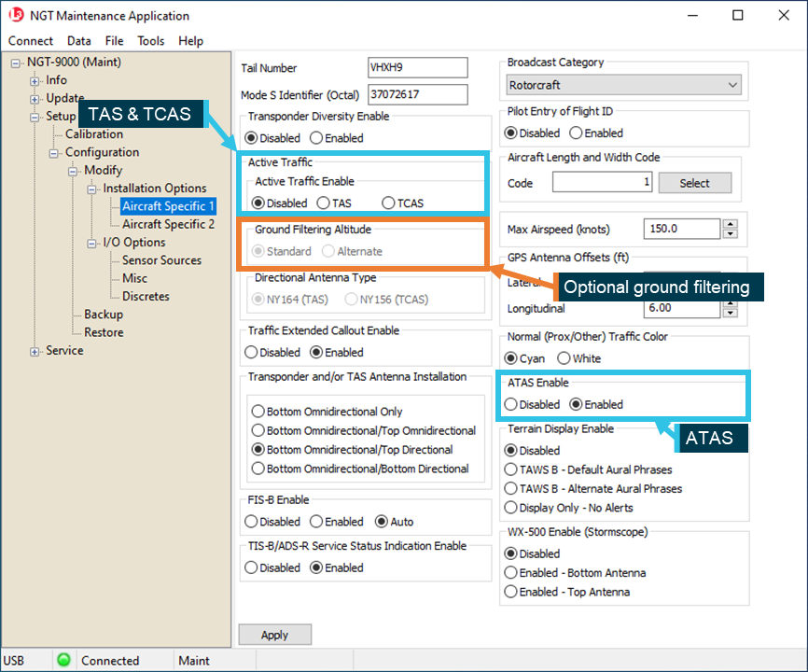Expand the Info tree node
808x672 pixels.
[35, 81]
